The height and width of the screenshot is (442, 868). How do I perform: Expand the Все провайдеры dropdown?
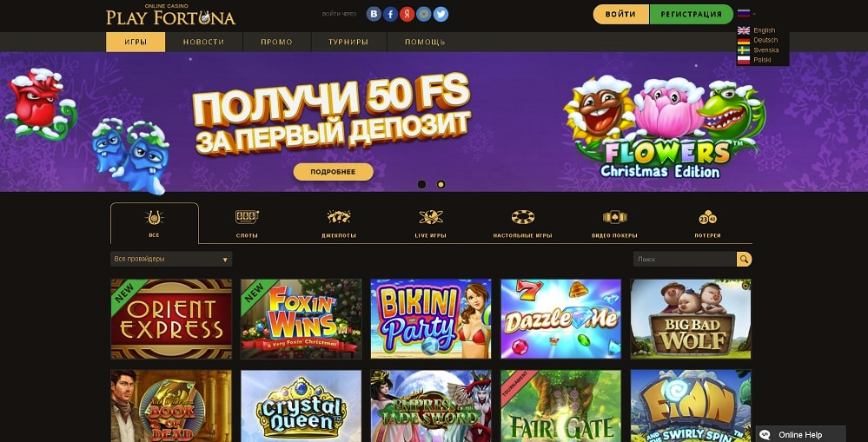point(171,259)
